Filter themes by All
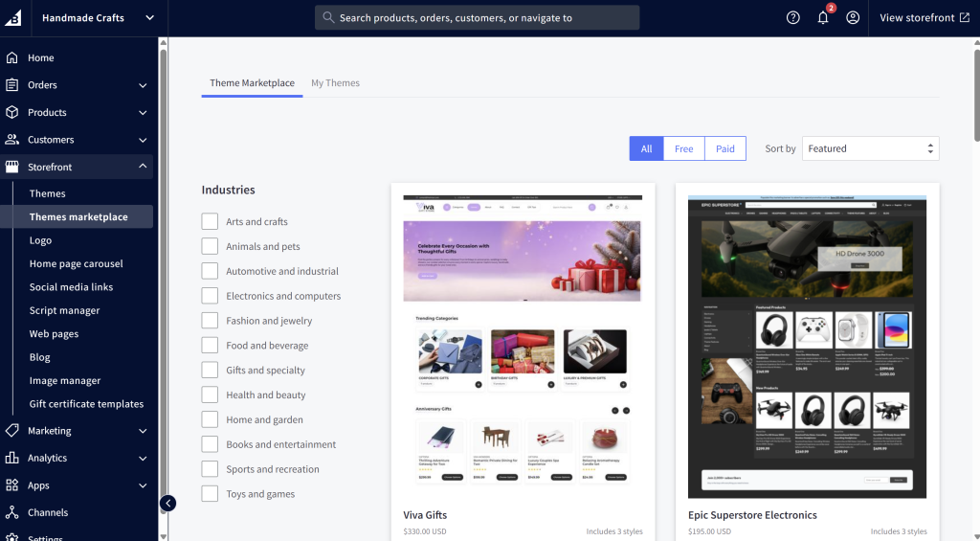Screen dimensions: 980x541 (646, 148)
